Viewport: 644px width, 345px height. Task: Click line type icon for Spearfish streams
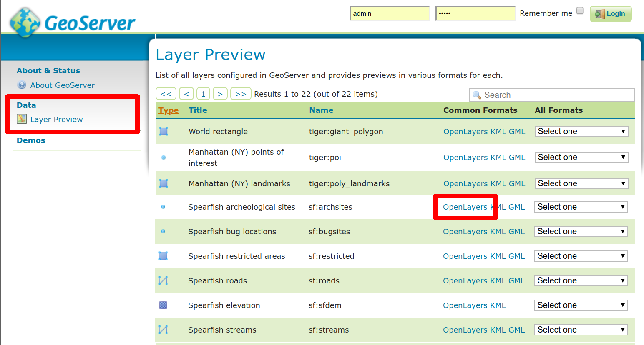click(x=163, y=330)
